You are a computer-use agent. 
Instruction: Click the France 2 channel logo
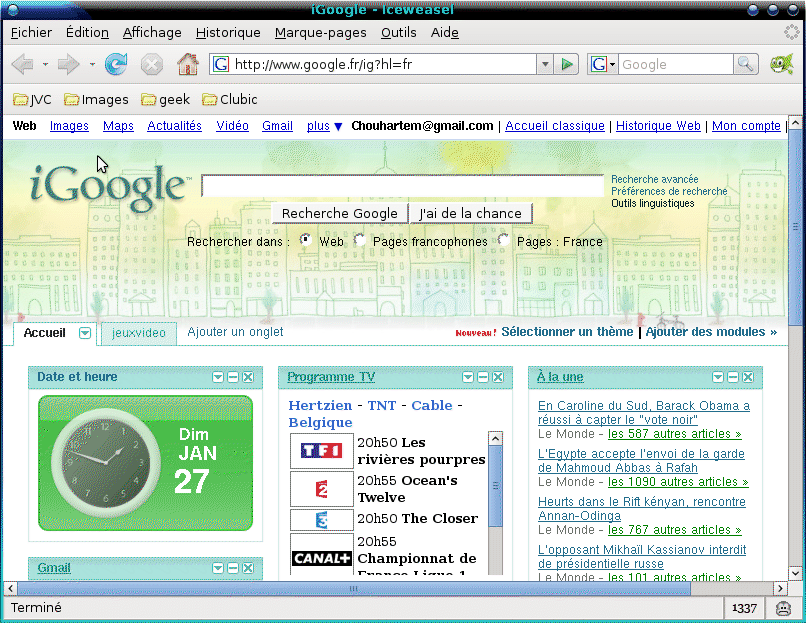322,489
